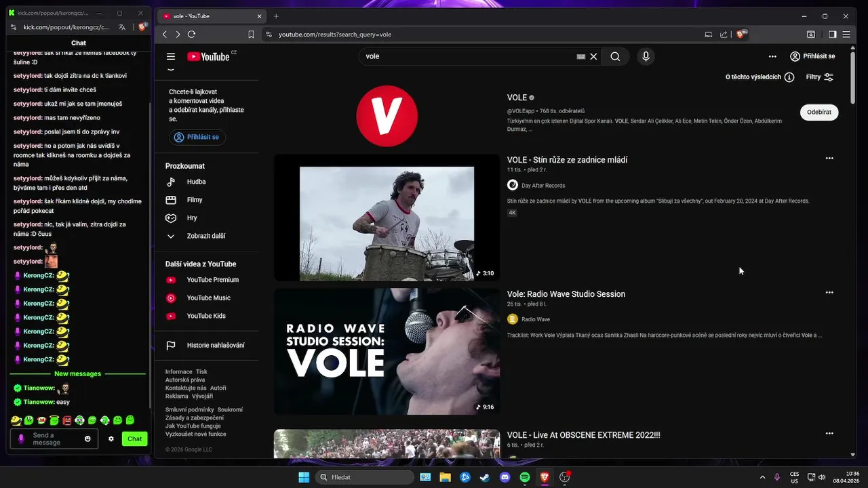Expand Zobrazit další in the Prozkoumat section

point(206,237)
